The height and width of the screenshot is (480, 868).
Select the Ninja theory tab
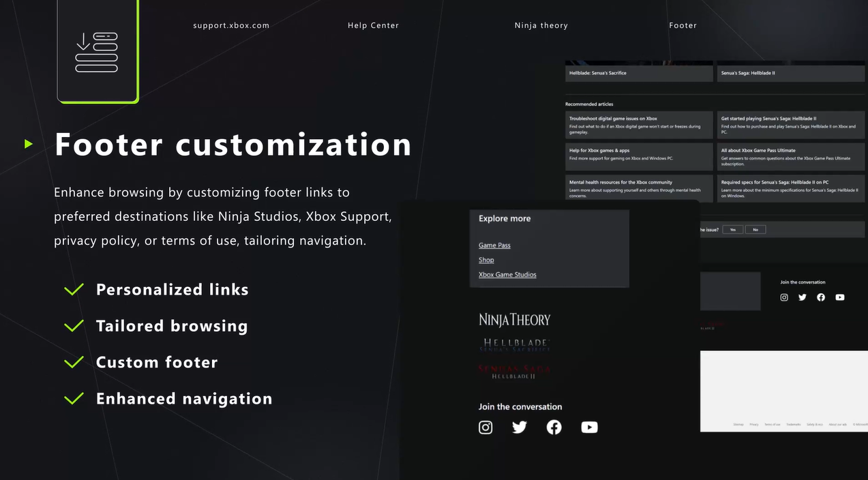[x=541, y=25]
